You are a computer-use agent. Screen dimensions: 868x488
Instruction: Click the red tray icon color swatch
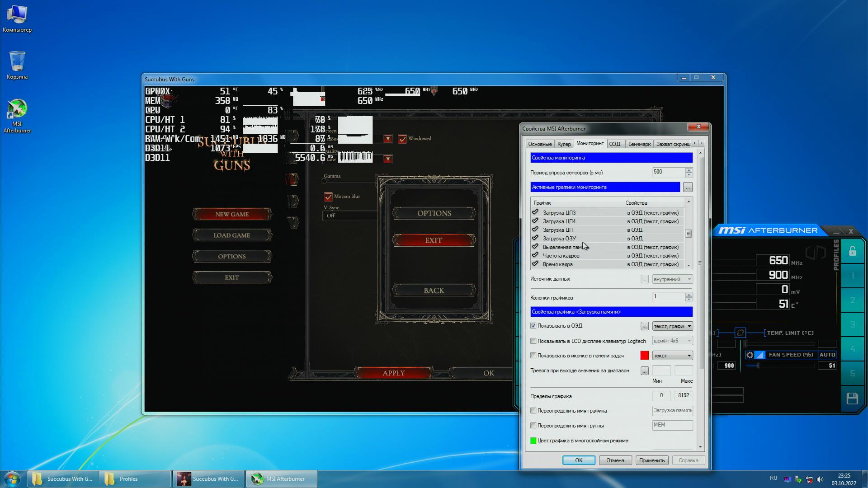(644, 356)
